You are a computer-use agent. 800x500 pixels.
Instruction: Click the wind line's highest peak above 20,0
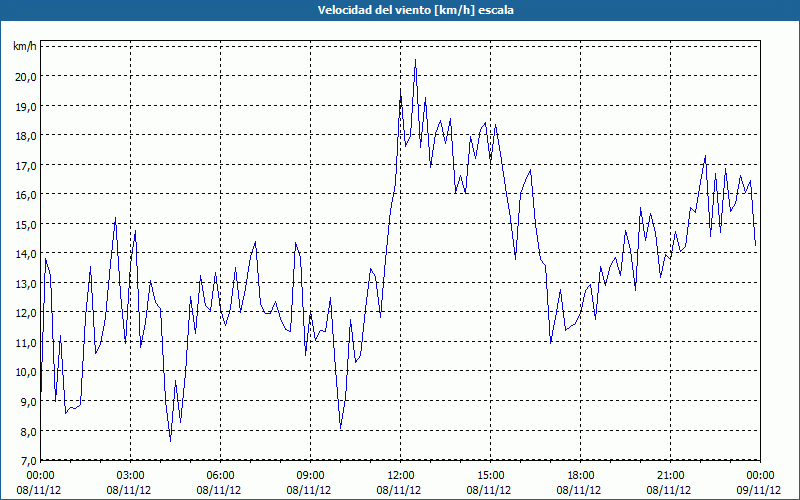[x=415, y=60]
